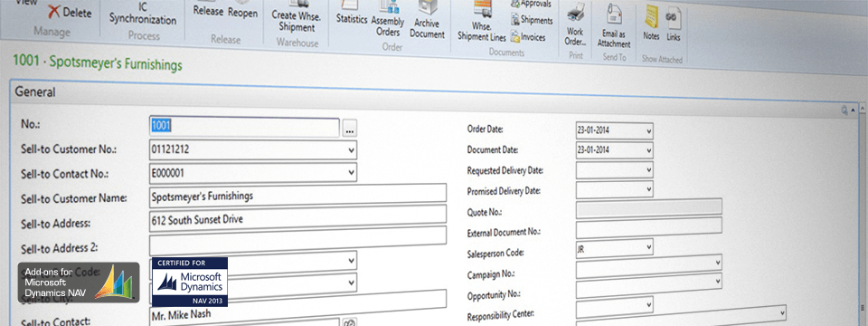Expand the Salesperson Code dropdown

point(649,246)
